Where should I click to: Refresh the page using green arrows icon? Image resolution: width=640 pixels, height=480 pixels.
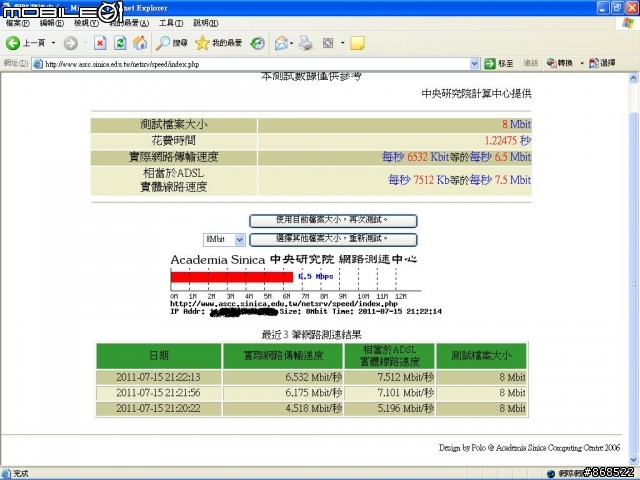(120, 43)
